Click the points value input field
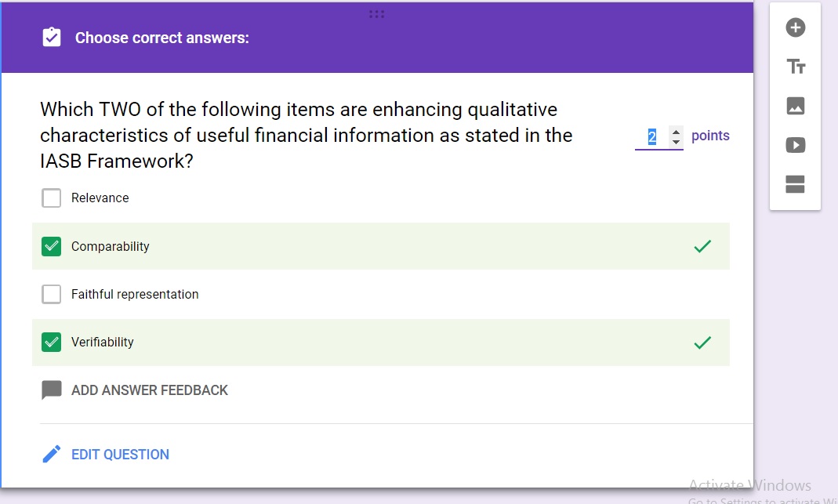 tap(652, 136)
